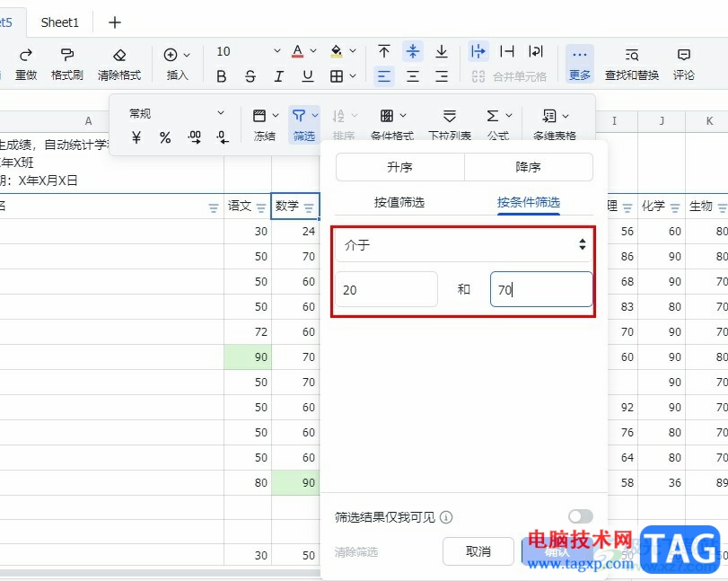Open Comments (评论) panel
The height and width of the screenshot is (581, 728).
pos(683,64)
